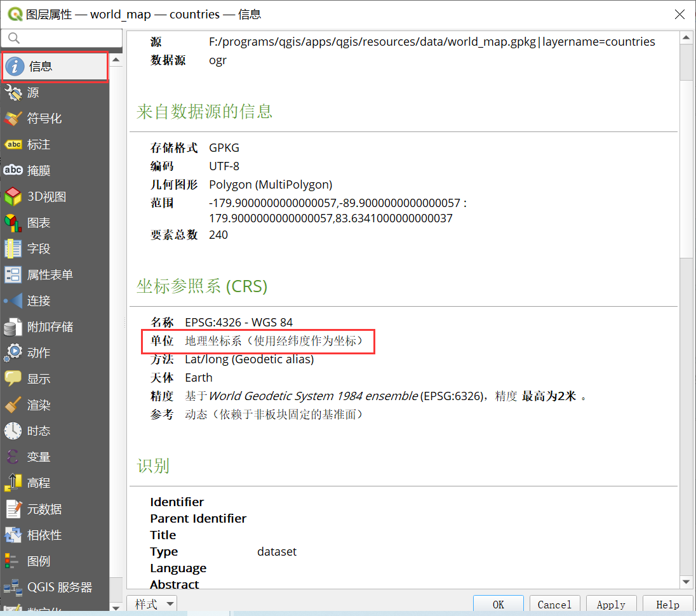Click the OK button

tap(498, 605)
